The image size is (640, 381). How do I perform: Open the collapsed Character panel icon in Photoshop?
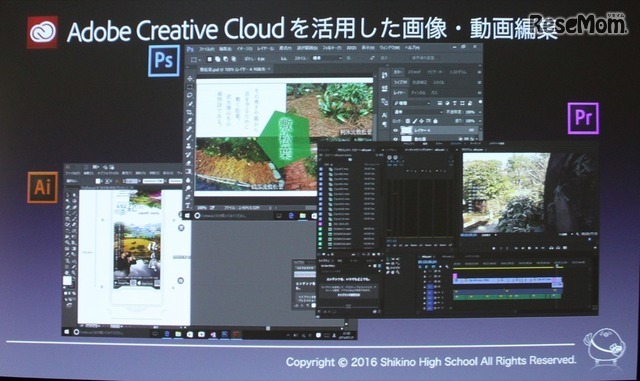pyautogui.click(x=384, y=115)
